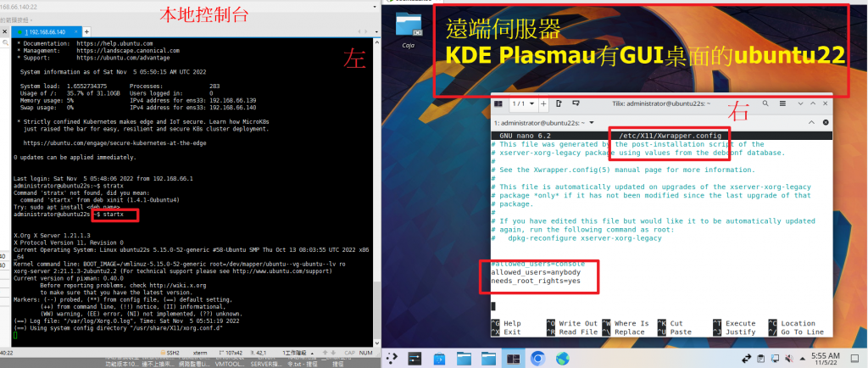This screenshot has height=368, width=868.
Task: Close the Tilix terminal pane
Action: [826, 123]
